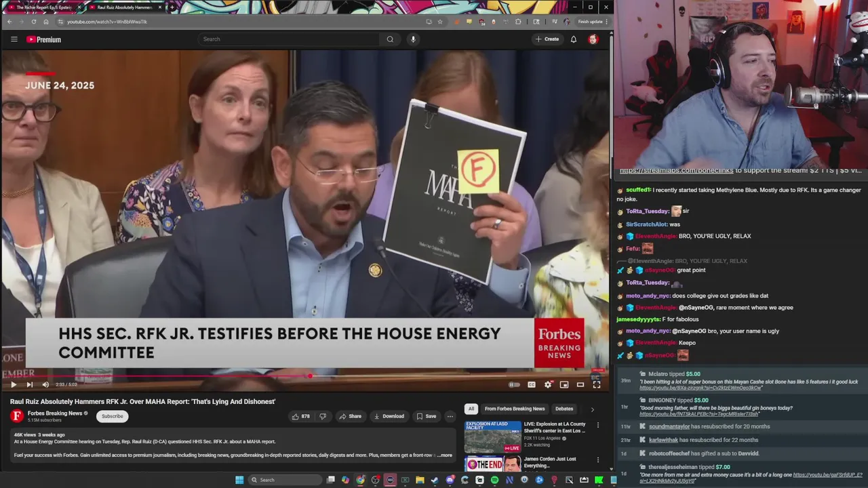868x488 pixels.
Task: Open YouTube notifications bell
Action: tap(574, 39)
